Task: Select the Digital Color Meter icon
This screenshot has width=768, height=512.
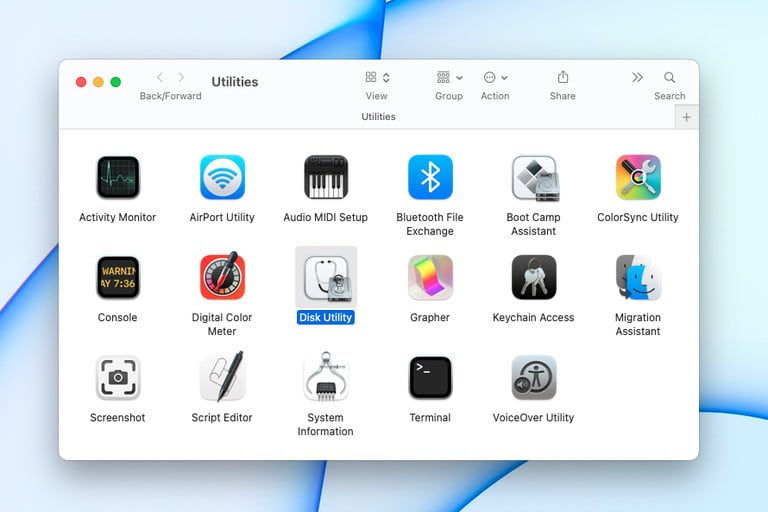Action: point(222,276)
